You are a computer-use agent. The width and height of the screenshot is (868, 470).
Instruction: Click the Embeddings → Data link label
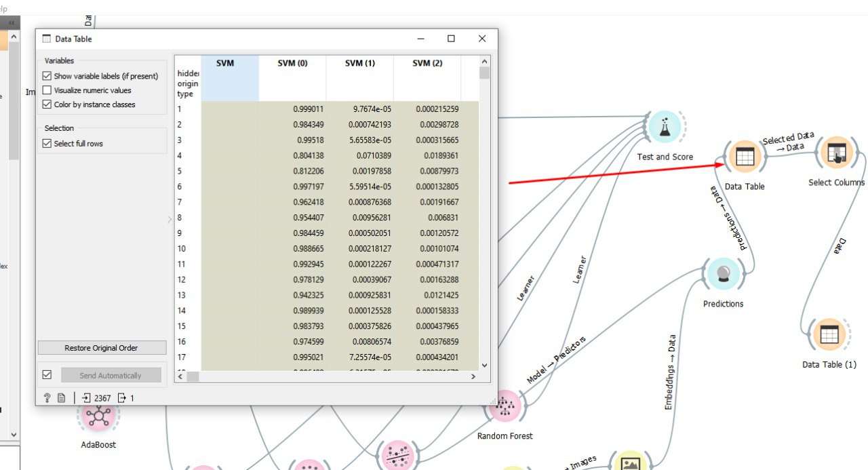point(670,372)
